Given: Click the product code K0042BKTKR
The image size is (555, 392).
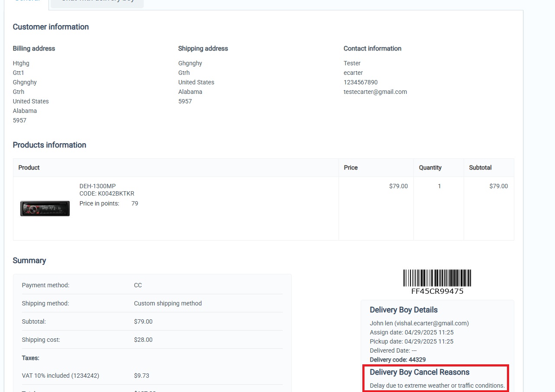Looking at the screenshot, I should (107, 193).
